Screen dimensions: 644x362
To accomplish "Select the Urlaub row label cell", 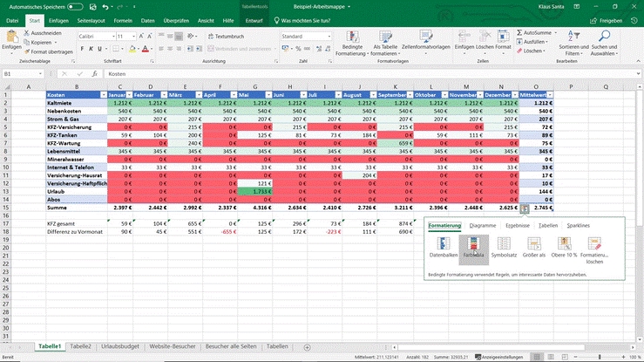I will [77, 192].
